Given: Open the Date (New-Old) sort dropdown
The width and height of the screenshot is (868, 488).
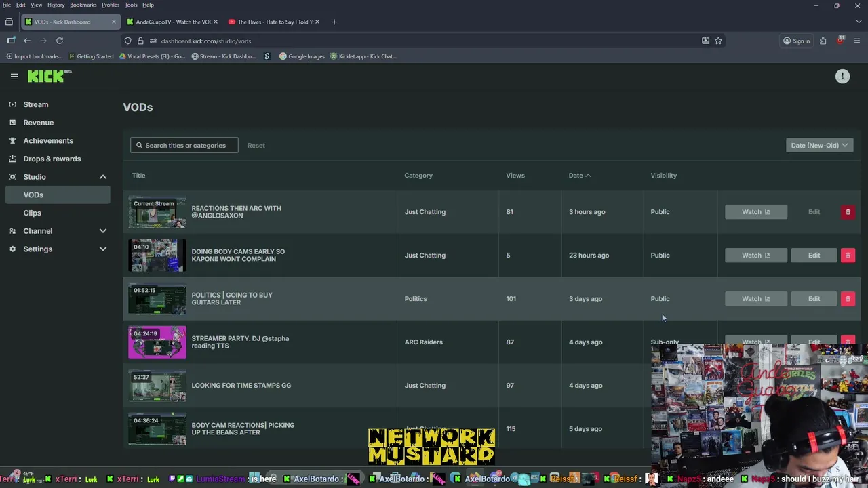Looking at the screenshot, I should pyautogui.click(x=819, y=145).
